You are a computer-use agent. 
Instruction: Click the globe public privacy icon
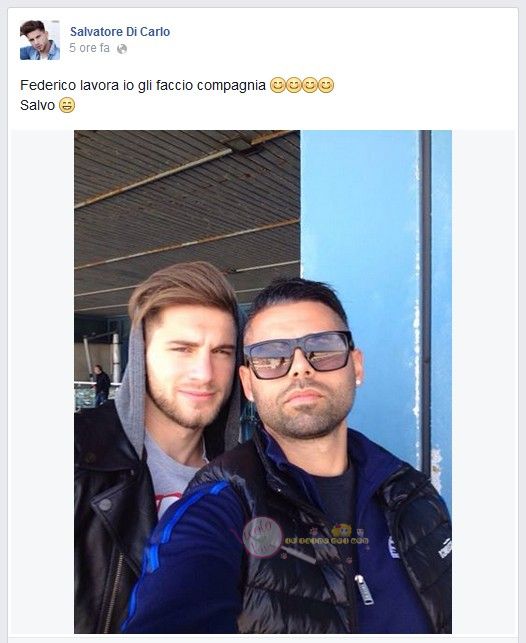[122, 49]
